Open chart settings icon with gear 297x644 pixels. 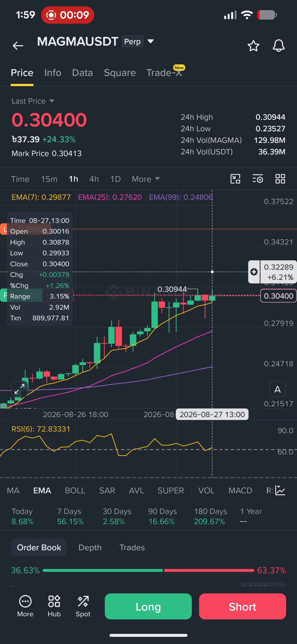pyautogui.click(x=258, y=179)
